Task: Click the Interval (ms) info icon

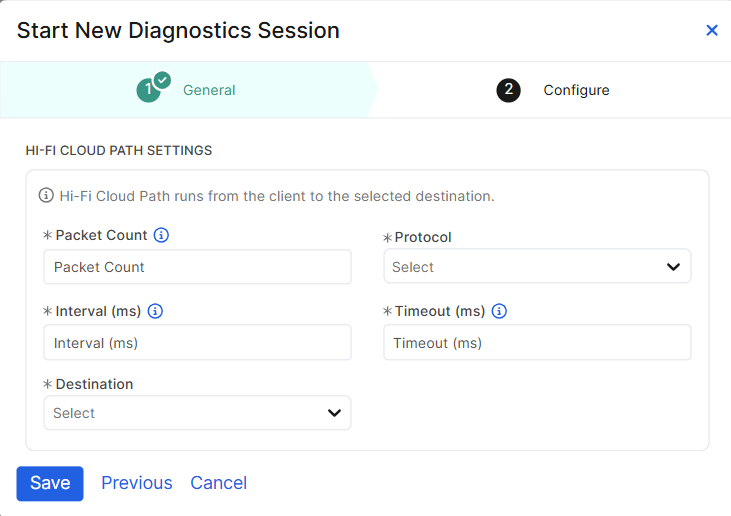Action: coord(155,311)
